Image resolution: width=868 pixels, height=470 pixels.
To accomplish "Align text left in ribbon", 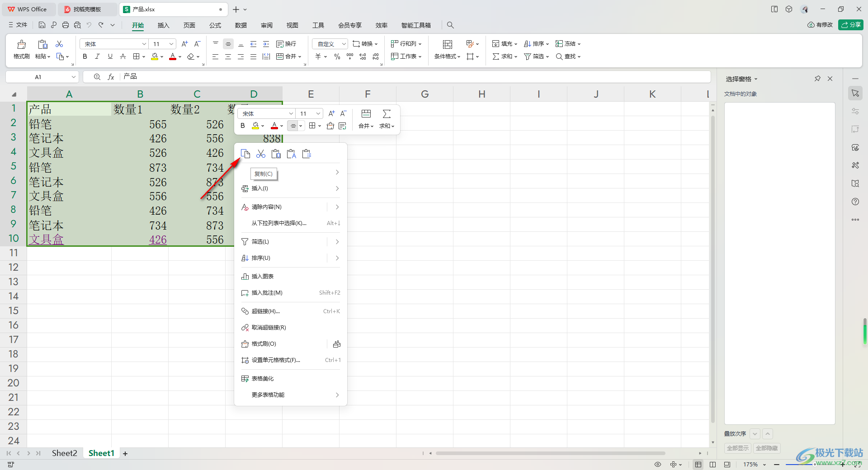I will point(216,56).
